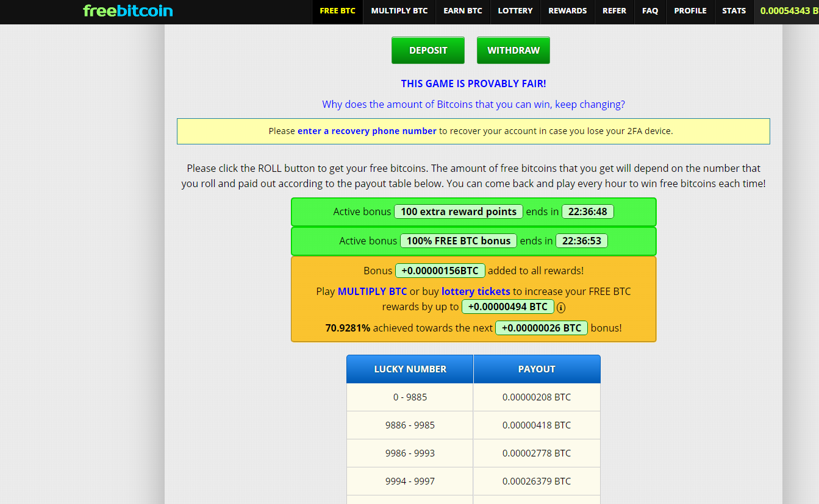
Task: Open THIS GAME IS PROVABLY FAIR link
Action: click(474, 83)
